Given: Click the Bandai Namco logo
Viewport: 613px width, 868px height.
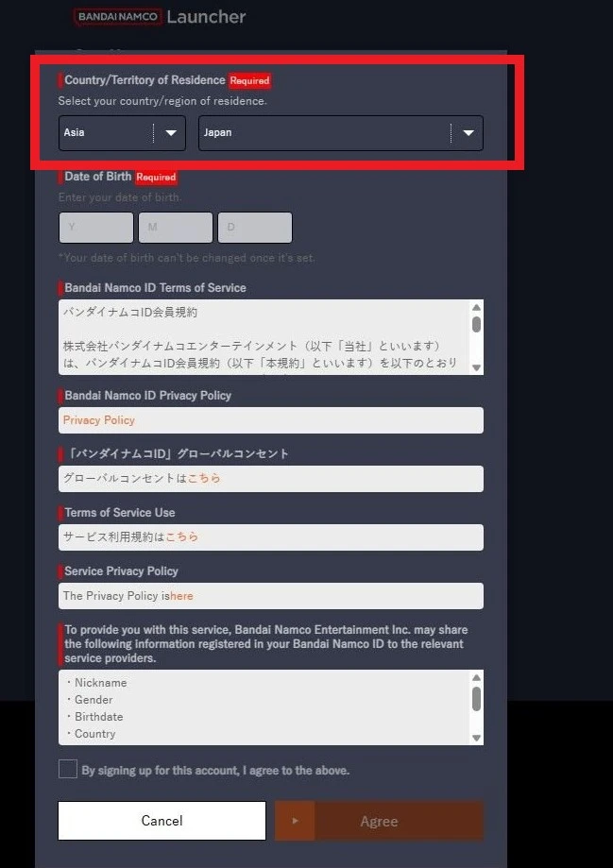Looking at the screenshot, I should [x=117, y=17].
